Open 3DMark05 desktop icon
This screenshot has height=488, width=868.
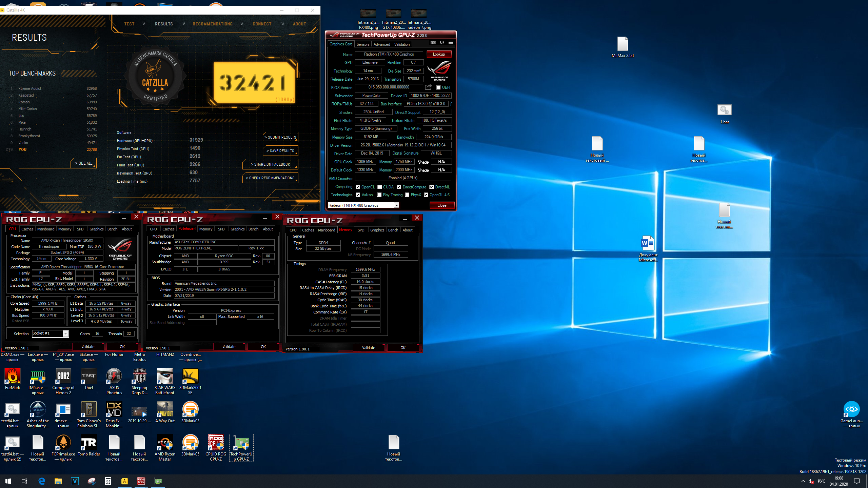coord(190,446)
